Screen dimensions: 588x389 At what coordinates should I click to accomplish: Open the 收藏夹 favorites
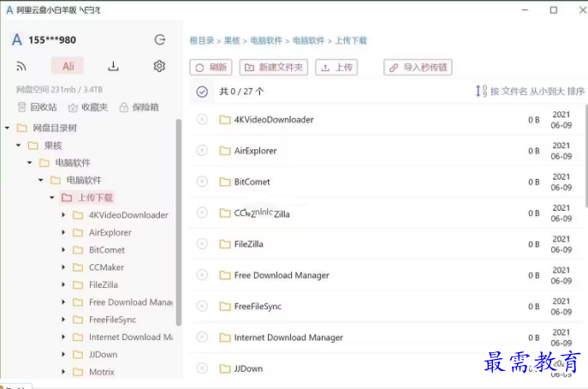click(88, 107)
